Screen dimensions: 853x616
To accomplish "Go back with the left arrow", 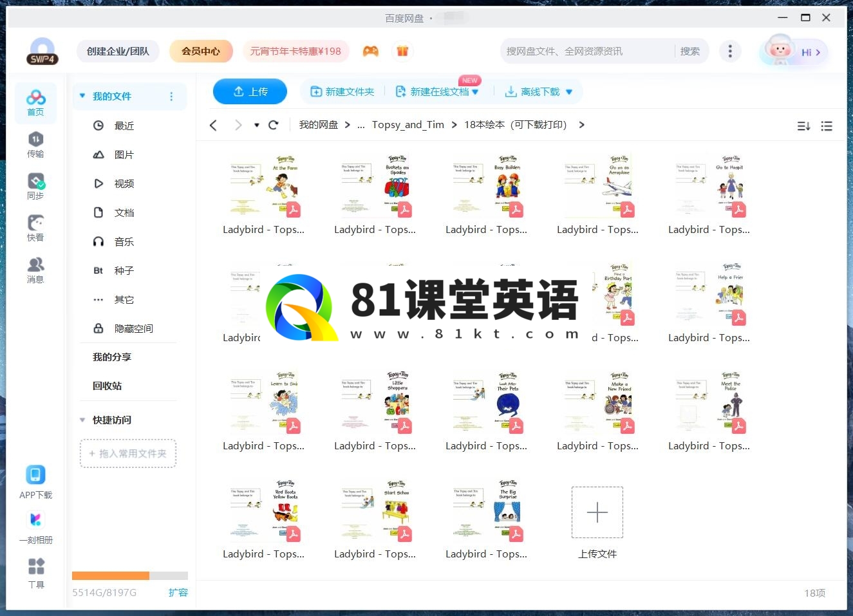I will pyautogui.click(x=214, y=125).
